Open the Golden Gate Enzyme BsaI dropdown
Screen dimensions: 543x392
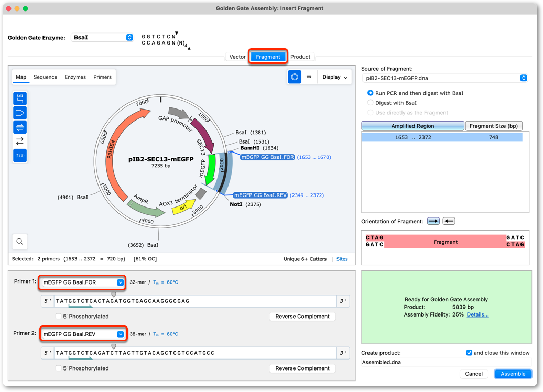point(103,37)
